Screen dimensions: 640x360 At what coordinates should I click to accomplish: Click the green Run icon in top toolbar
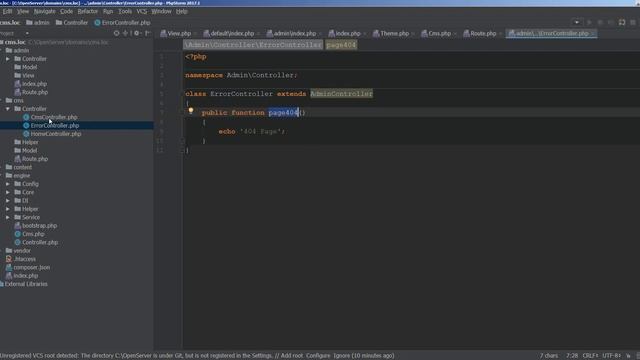(589, 22)
